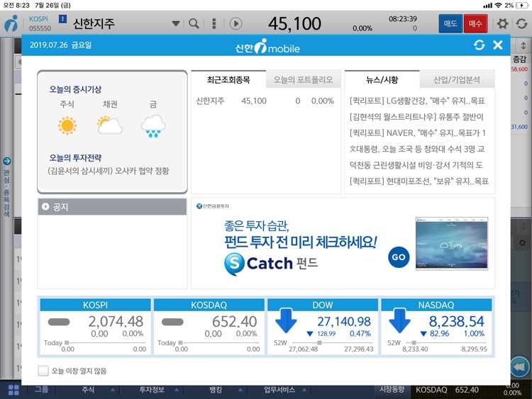
Task: Open NAVER 퀵리포트 news item
Action: point(418,133)
